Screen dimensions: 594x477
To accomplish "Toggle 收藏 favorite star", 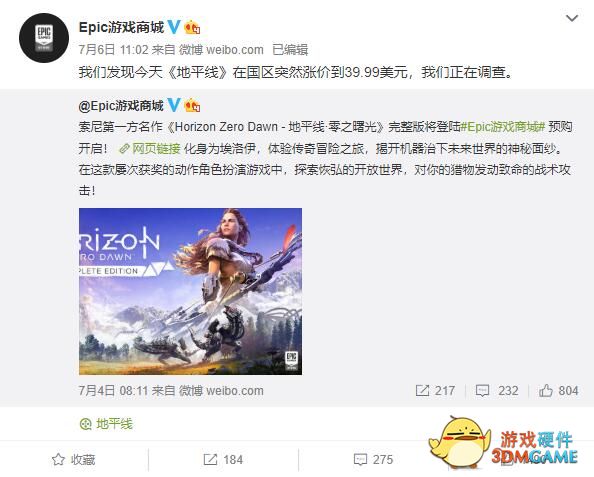I will click(74, 460).
